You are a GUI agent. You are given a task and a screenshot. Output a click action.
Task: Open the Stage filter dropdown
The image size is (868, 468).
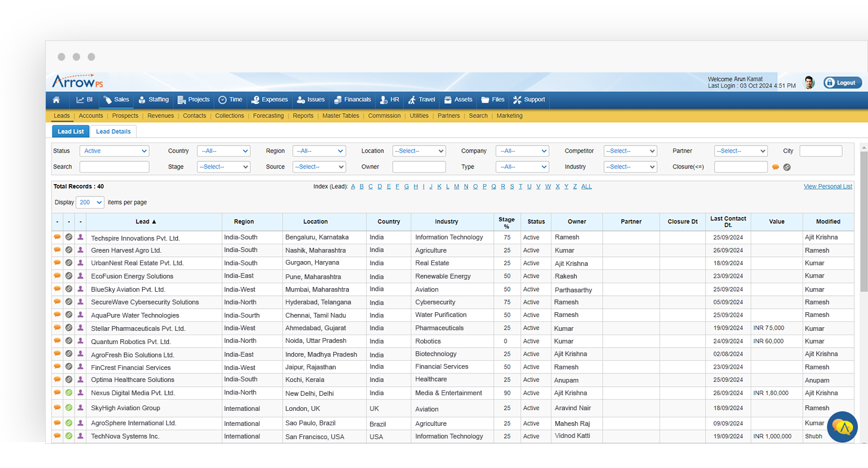tap(223, 167)
